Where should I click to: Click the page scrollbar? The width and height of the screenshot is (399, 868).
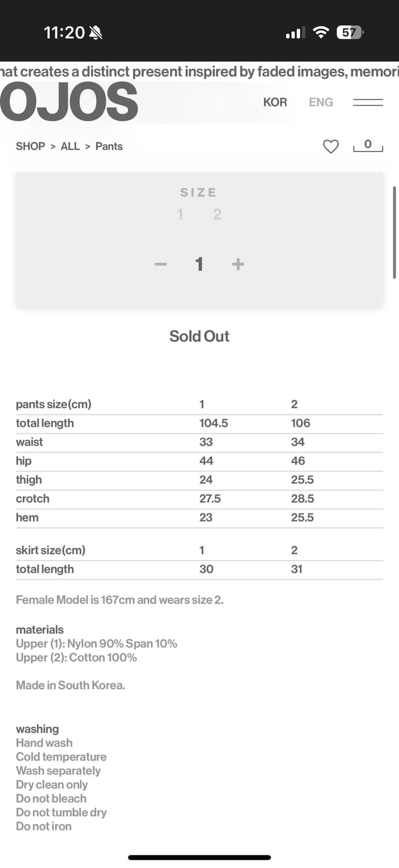(x=394, y=225)
